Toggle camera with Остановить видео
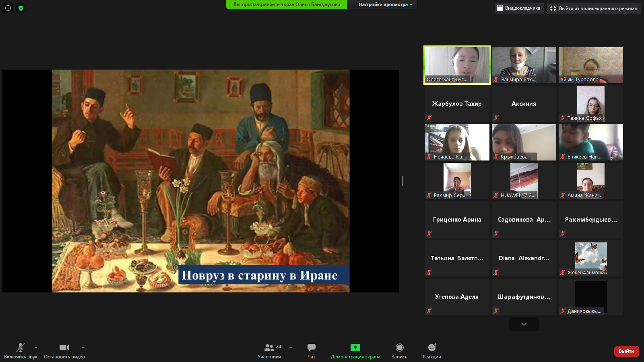 coord(64,351)
